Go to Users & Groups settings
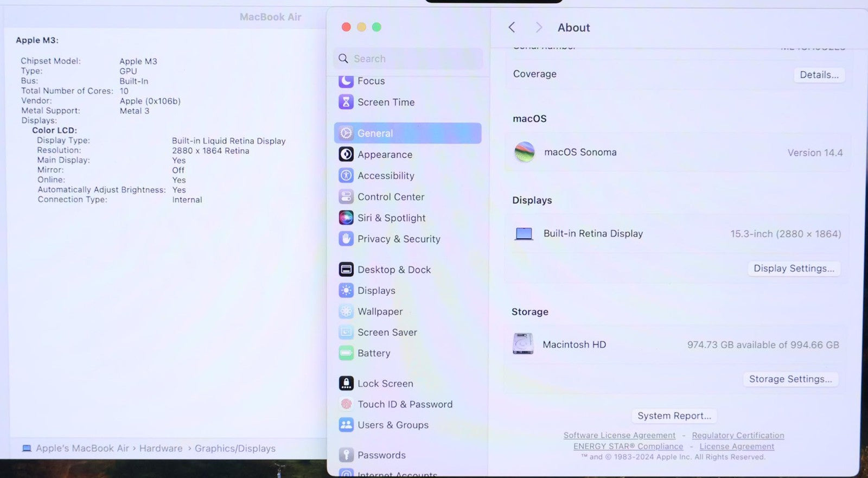Screen dimensions: 868x478 (x=393, y=425)
